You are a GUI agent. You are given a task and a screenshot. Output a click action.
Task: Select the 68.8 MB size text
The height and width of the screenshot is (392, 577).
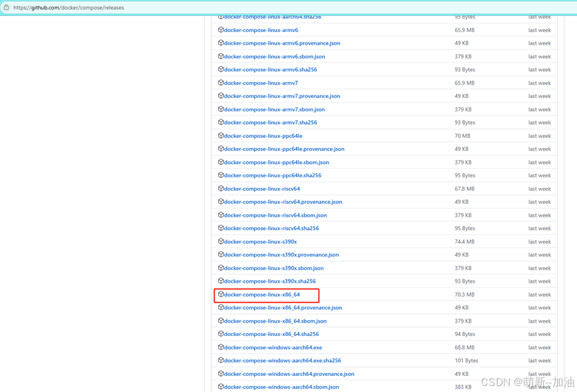464,348
